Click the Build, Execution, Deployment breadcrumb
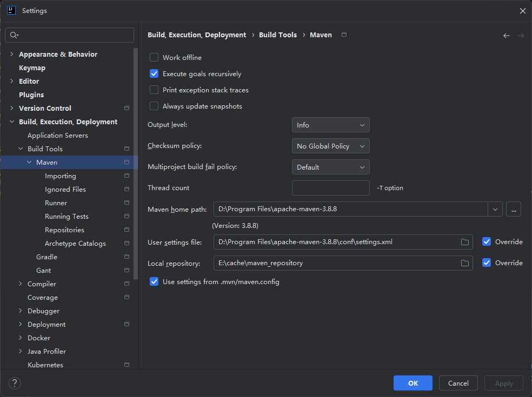The height and width of the screenshot is (397, 532). [197, 35]
